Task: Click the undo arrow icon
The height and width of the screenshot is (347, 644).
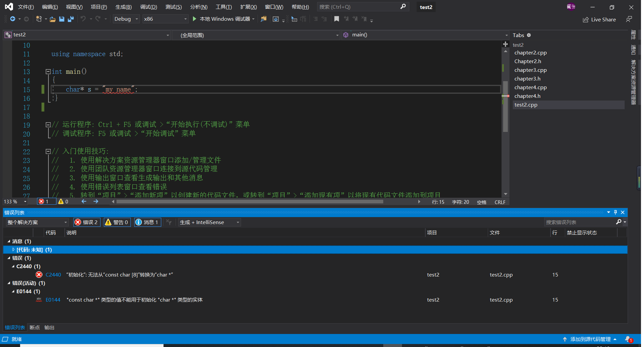Action: [x=83, y=19]
